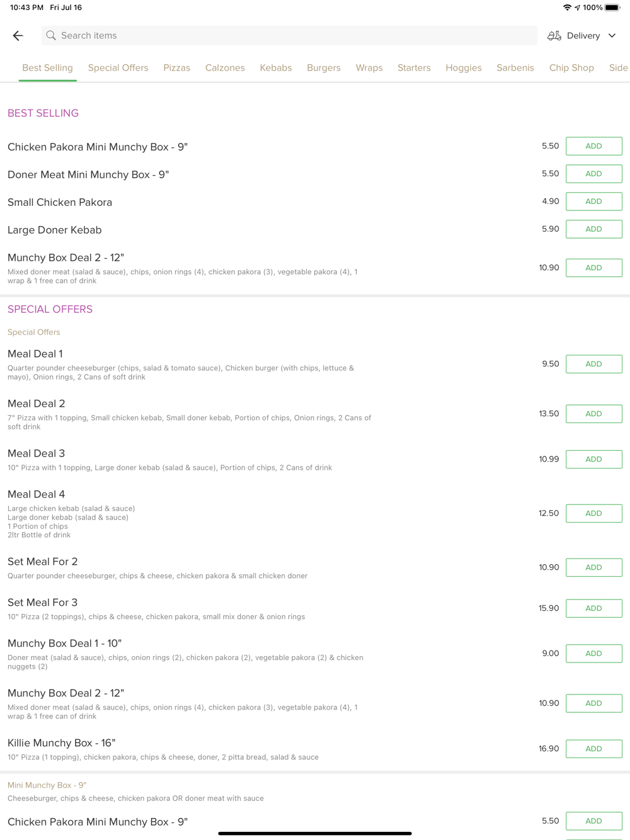
Task: Add Meal Deal 1 to basket
Action: tap(593, 364)
